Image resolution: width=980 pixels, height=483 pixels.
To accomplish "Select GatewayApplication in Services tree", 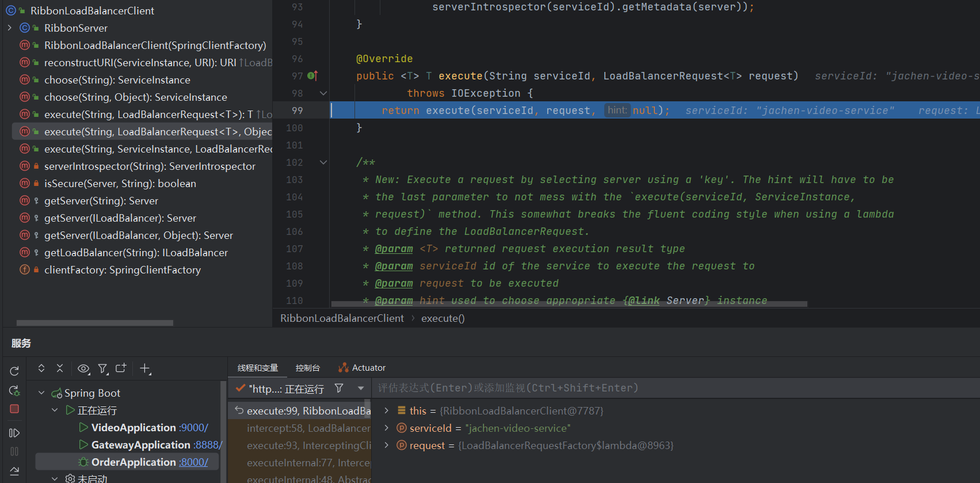I will pyautogui.click(x=141, y=445).
